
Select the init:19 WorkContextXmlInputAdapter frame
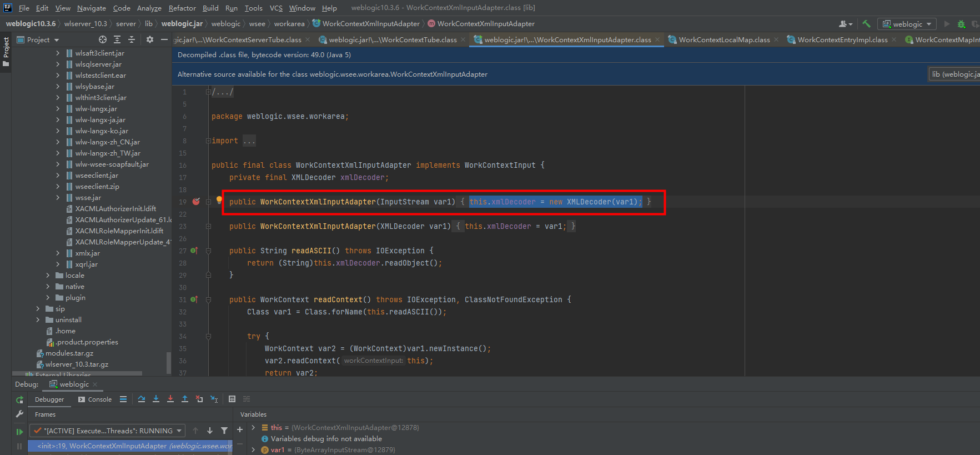(x=130, y=446)
